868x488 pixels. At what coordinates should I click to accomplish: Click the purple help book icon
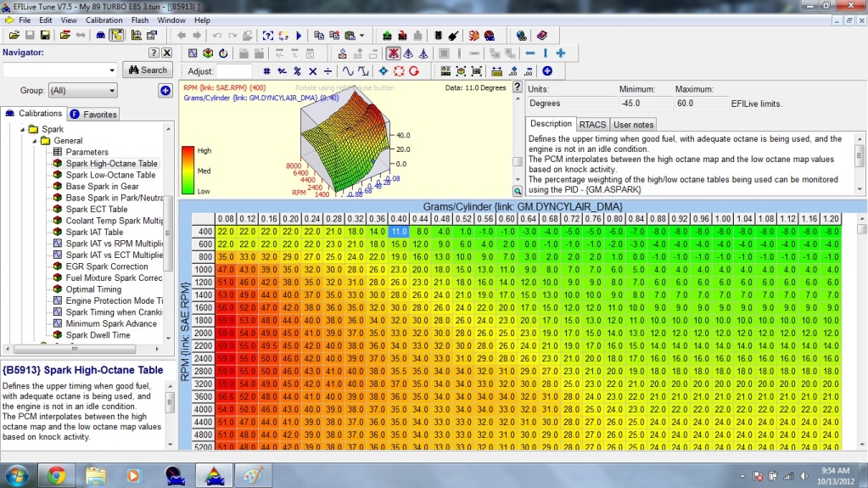coord(542,36)
